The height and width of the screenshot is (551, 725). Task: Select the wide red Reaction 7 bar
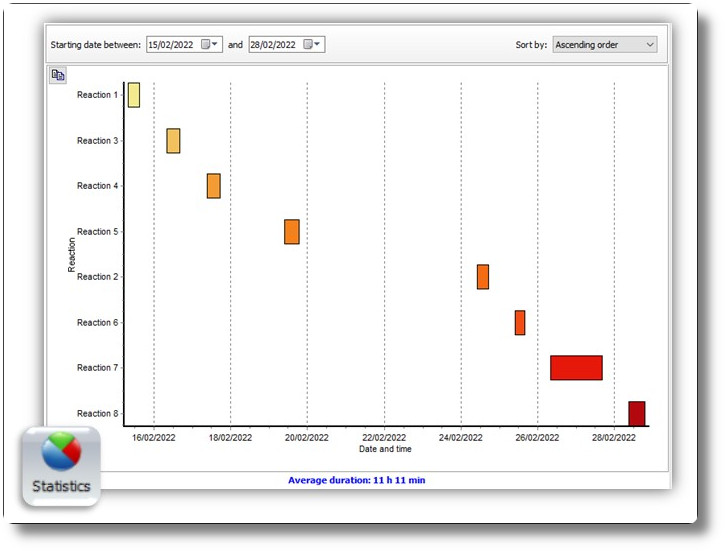pos(576,368)
